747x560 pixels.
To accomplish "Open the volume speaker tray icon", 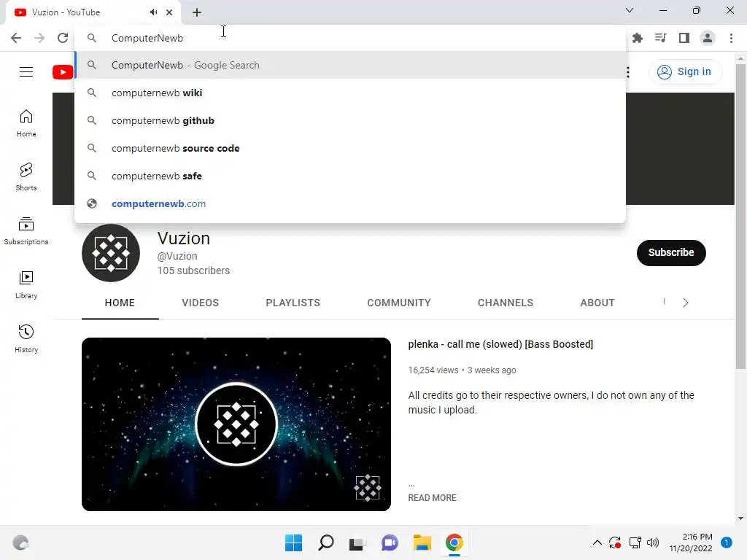I will tap(653, 542).
